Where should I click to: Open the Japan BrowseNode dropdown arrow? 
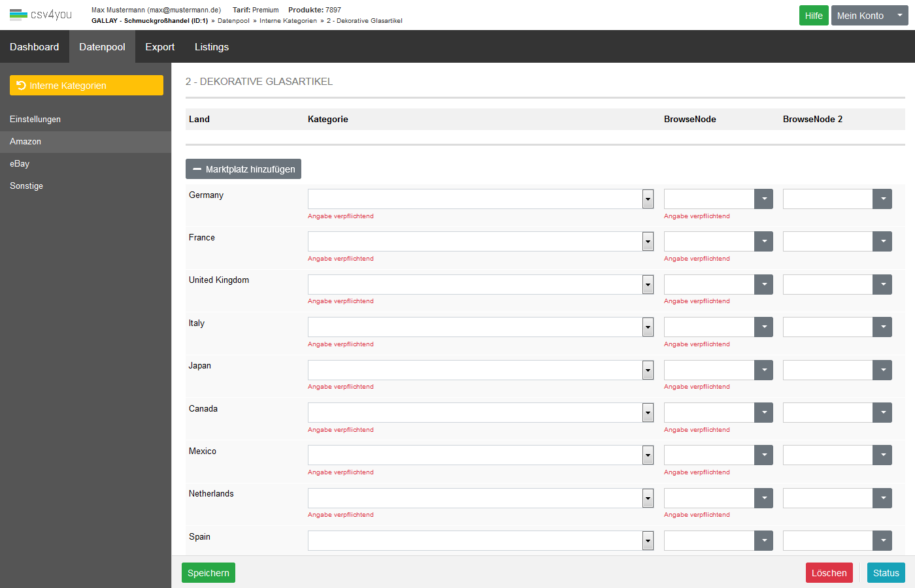pyautogui.click(x=763, y=370)
